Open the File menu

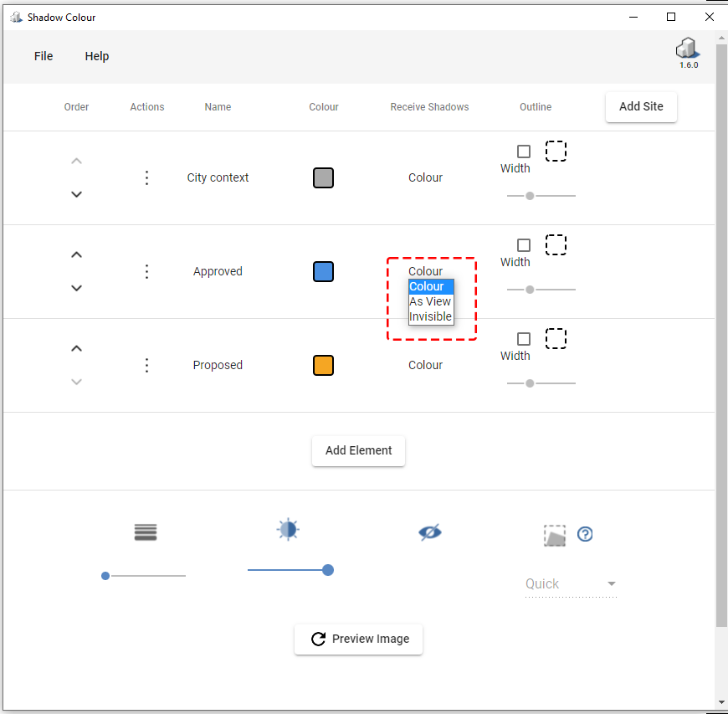(44, 56)
